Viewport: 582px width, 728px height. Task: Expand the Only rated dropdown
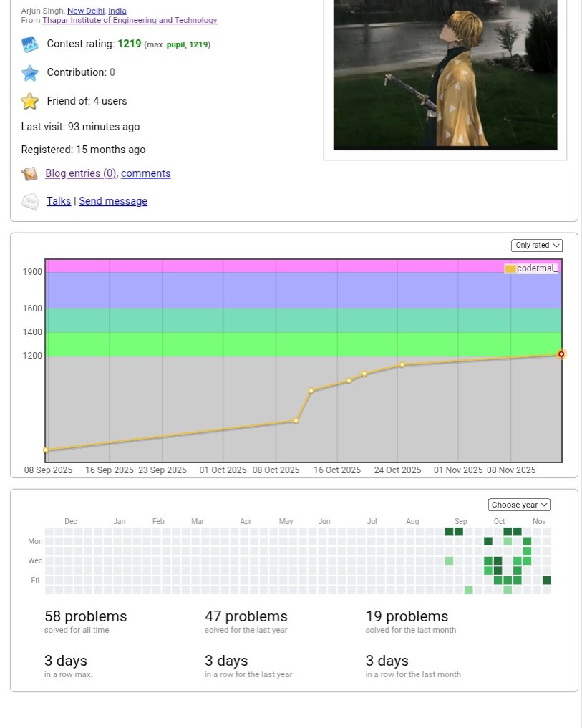pos(536,245)
